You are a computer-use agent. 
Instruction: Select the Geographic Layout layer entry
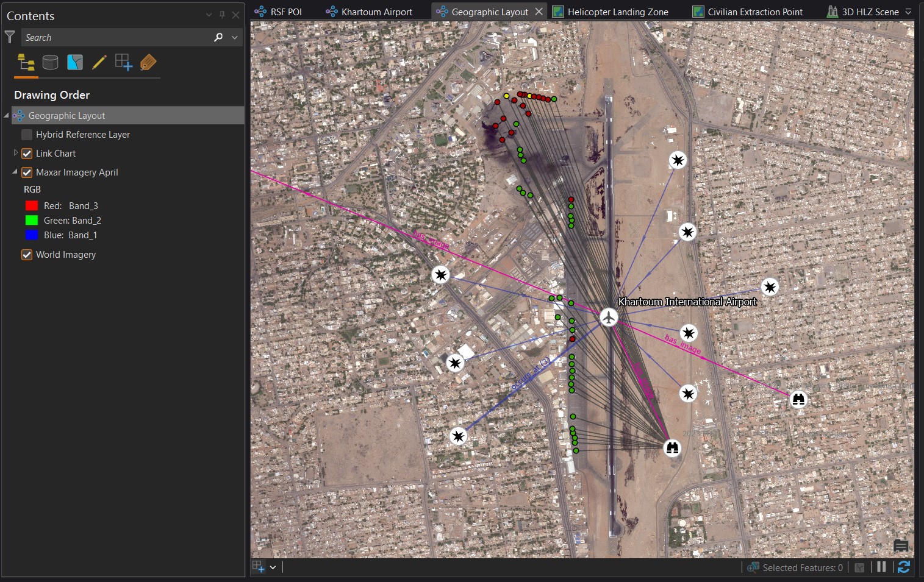tap(68, 115)
